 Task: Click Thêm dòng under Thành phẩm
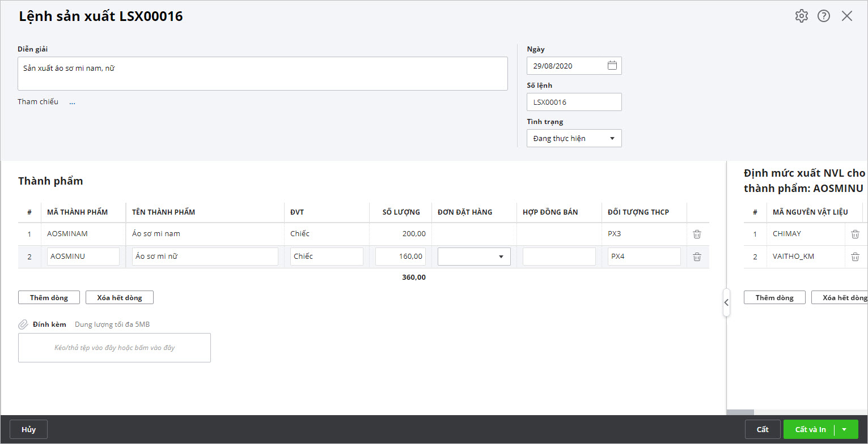(49, 297)
